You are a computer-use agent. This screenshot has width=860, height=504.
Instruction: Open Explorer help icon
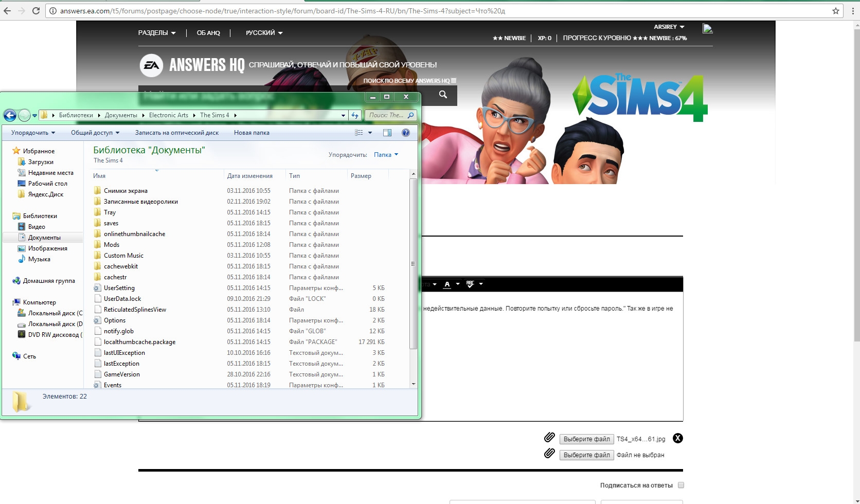coord(405,133)
